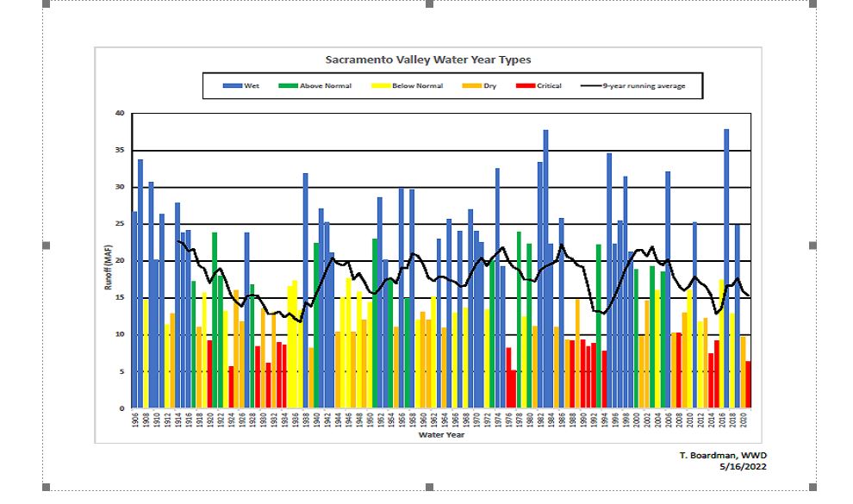
Task: Select the chart title 'Sacramento Valley Water Year Types'
Action: coord(427,60)
